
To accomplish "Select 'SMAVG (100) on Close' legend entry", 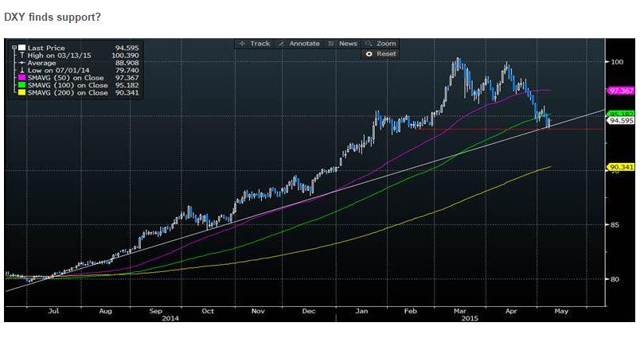I will [x=68, y=85].
